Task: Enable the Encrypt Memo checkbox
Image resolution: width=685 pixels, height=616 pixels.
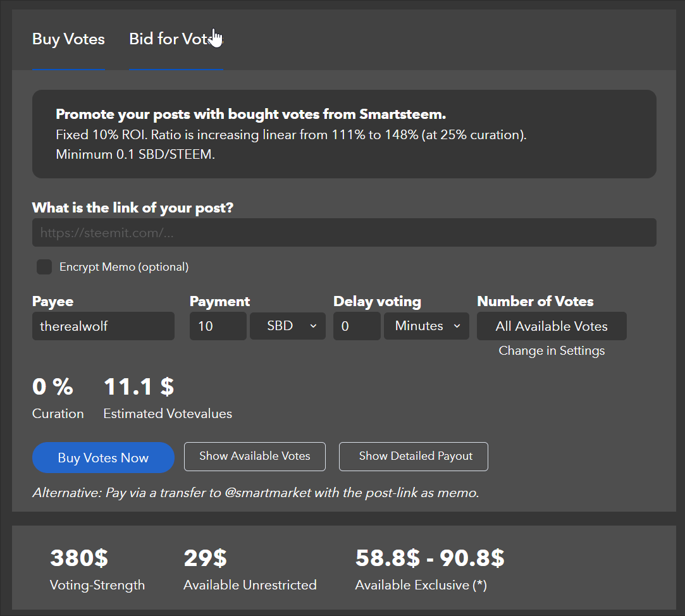Action: pyautogui.click(x=44, y=267)
